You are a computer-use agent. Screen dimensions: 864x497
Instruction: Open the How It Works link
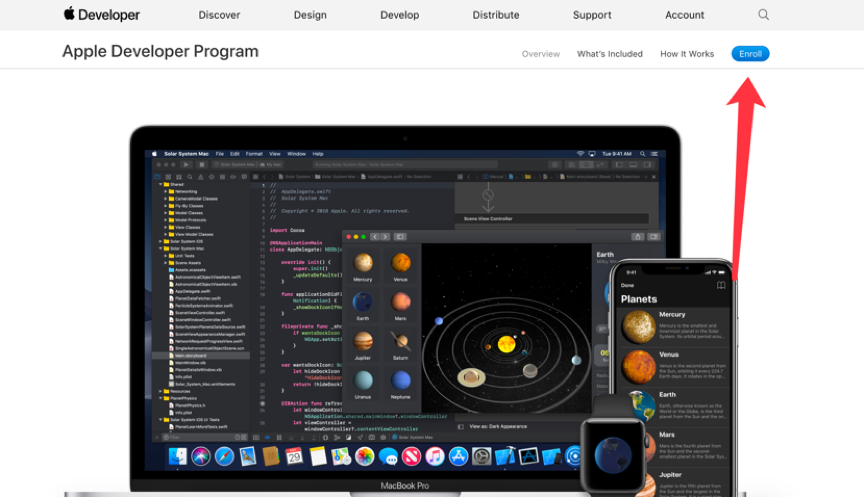coord(687,54)
